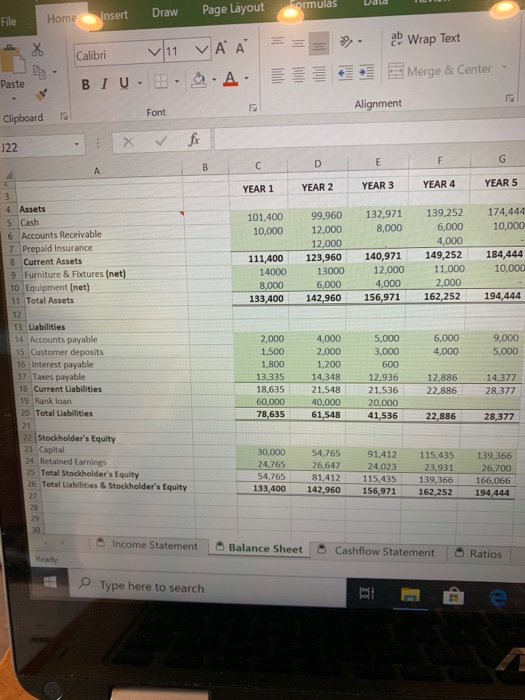The image size is (525, 700).
Task: Open Font settings dialog launcher
Action: point(253,108)
